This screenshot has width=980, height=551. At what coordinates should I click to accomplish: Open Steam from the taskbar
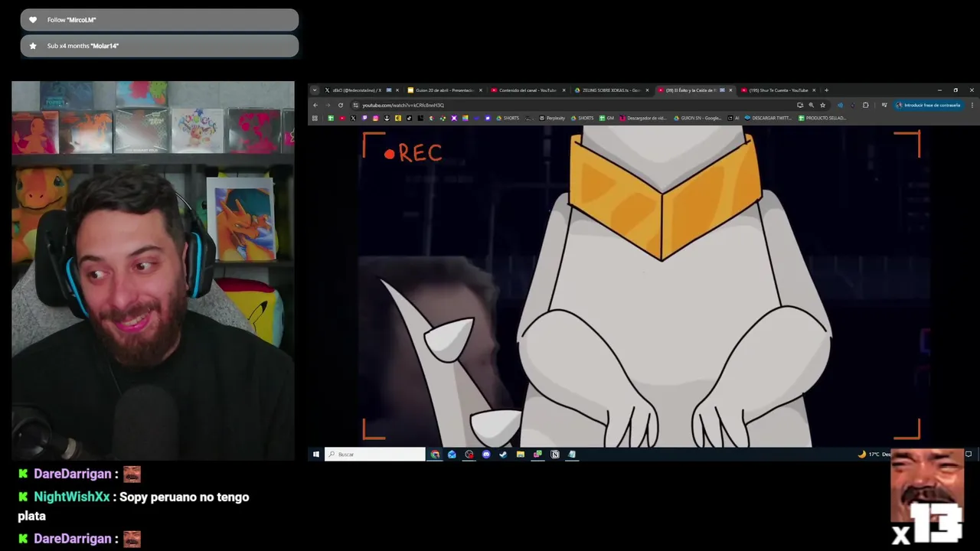point(503,455)
